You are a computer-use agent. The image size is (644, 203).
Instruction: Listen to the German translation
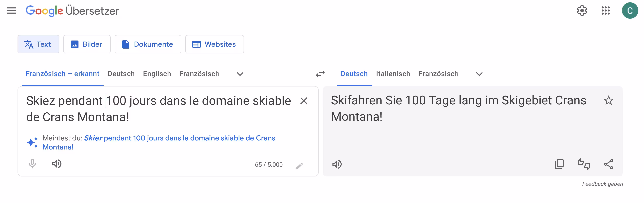(x=337, y=164)
